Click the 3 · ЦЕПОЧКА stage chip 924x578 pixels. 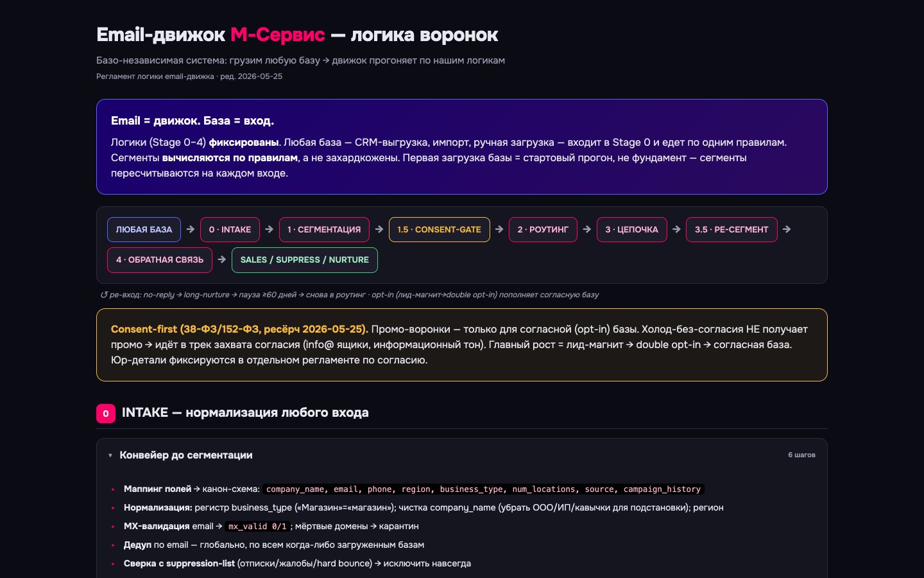click(x=632, y=229)
